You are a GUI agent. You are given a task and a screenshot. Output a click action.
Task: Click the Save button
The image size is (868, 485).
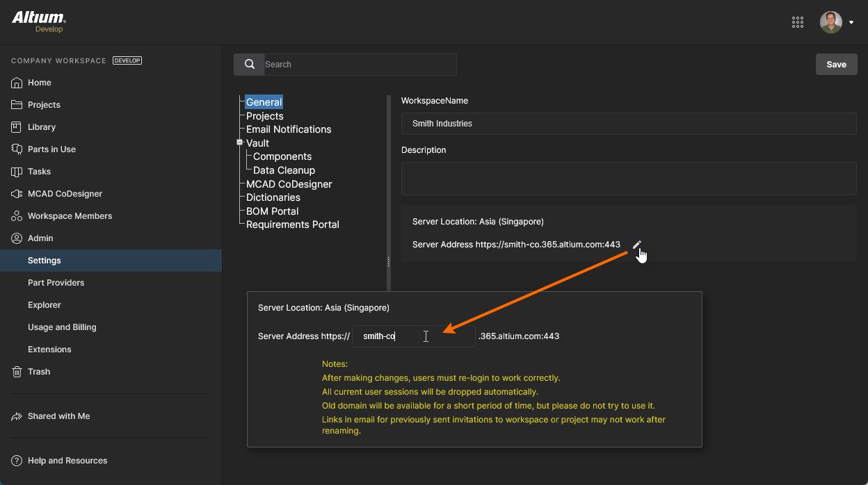click(x=836, y=65)
